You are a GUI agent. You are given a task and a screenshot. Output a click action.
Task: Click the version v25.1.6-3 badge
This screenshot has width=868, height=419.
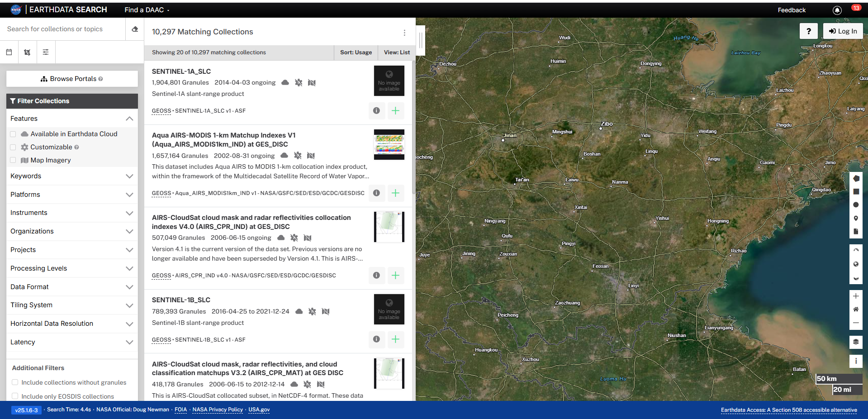point(26,410)
